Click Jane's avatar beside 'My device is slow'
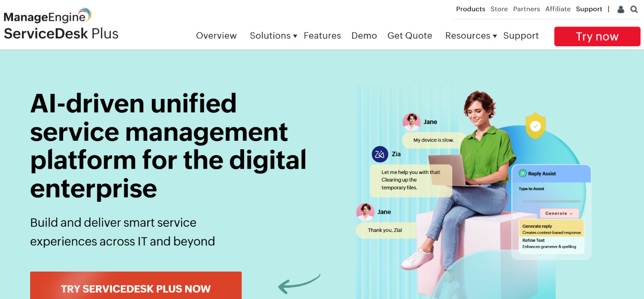The image size is (644, 299). [x=411, y=122]
